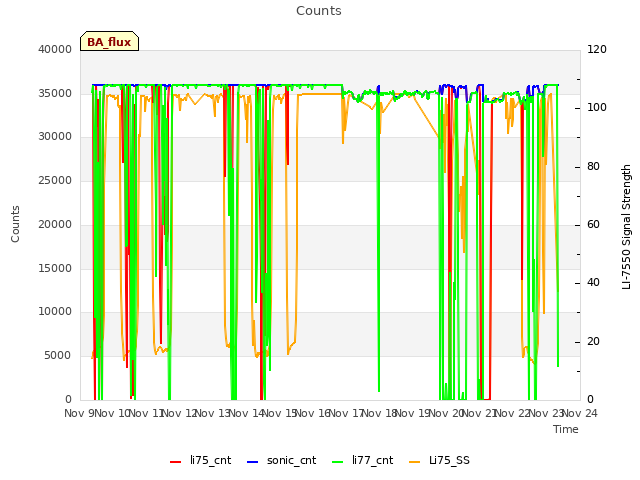Toggle the sonic_cnt legend entry
640x480 pixels.
[282, 460]
